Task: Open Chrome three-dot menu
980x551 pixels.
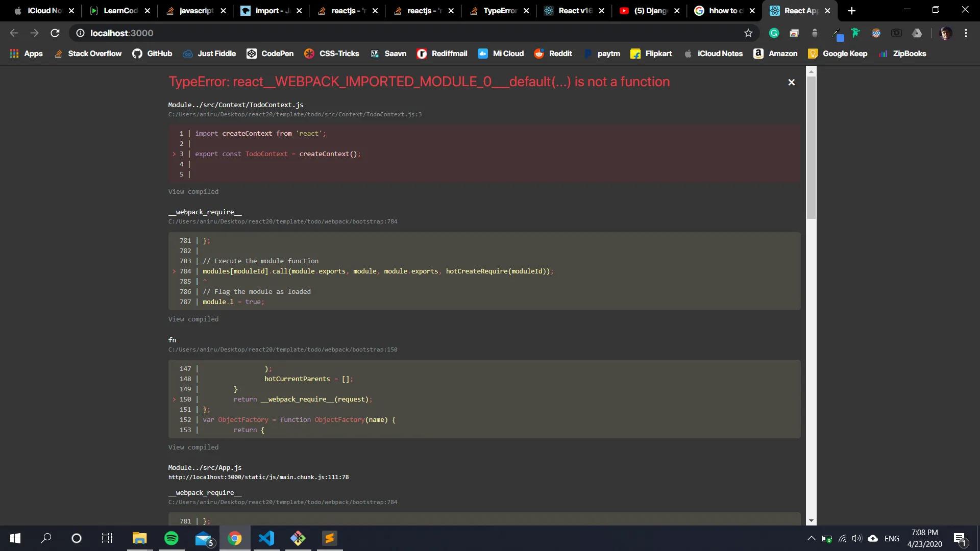Action: coord(966,33)
